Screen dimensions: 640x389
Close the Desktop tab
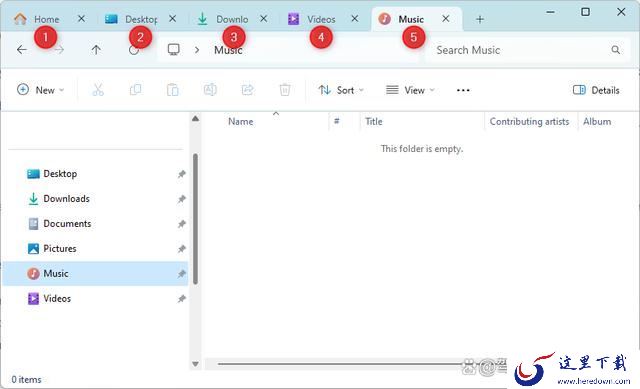coord(173,19)
